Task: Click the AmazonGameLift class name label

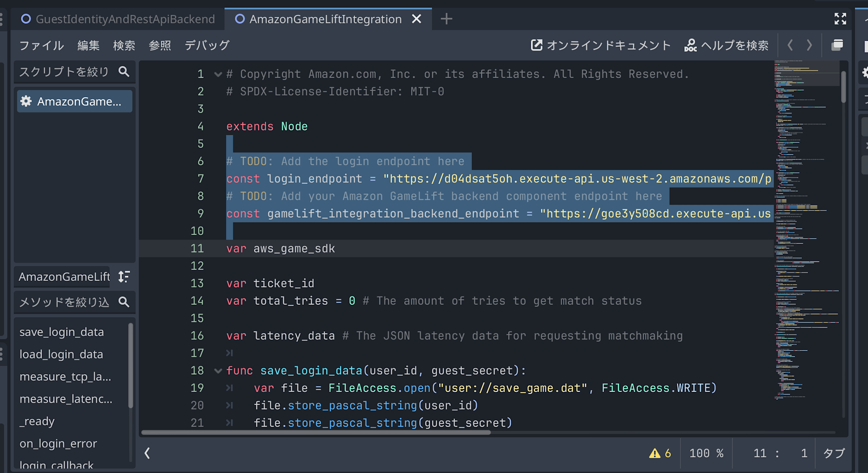Action: 64,277
